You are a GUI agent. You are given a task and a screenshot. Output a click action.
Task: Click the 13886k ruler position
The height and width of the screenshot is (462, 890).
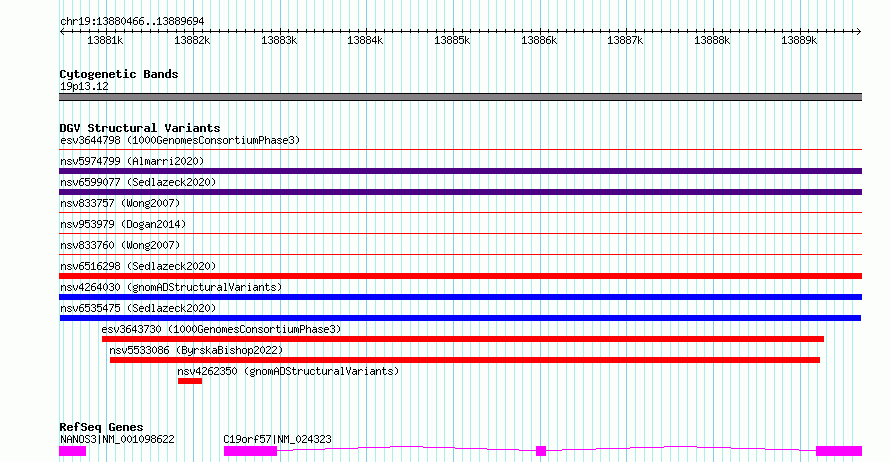(x=539, y=40)
